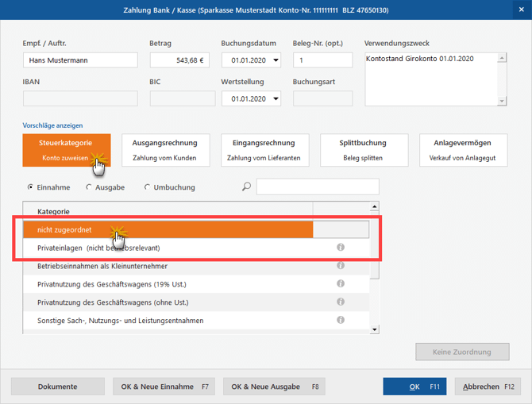Viewport: 532px width, 404px height.
Task: Click info icon for Privatnutzung Geschäftswagens ohne Ust.
Action: 341,302
